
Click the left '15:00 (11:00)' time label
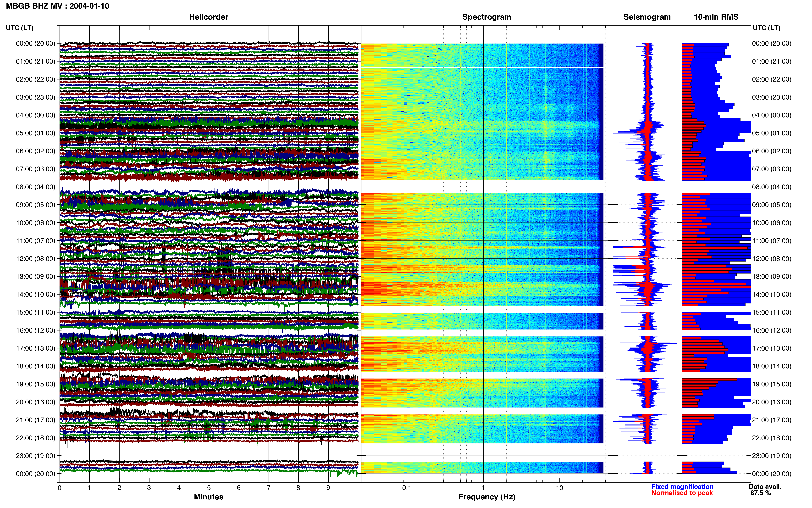pos(36,312)
